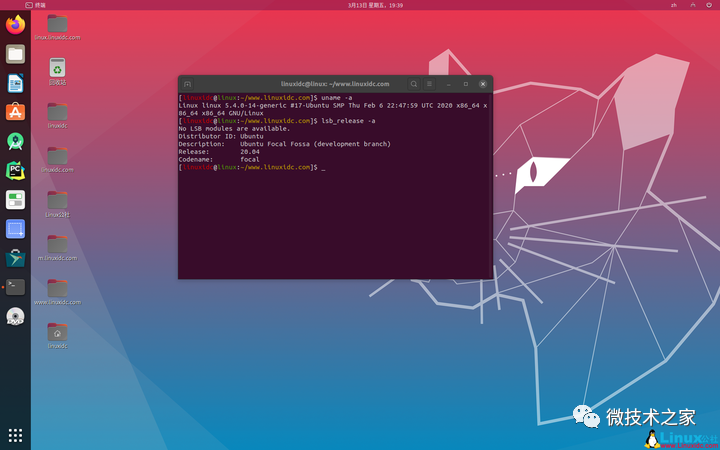
Task: Minimize the terminal window
Action: click(x=449, y=84)
